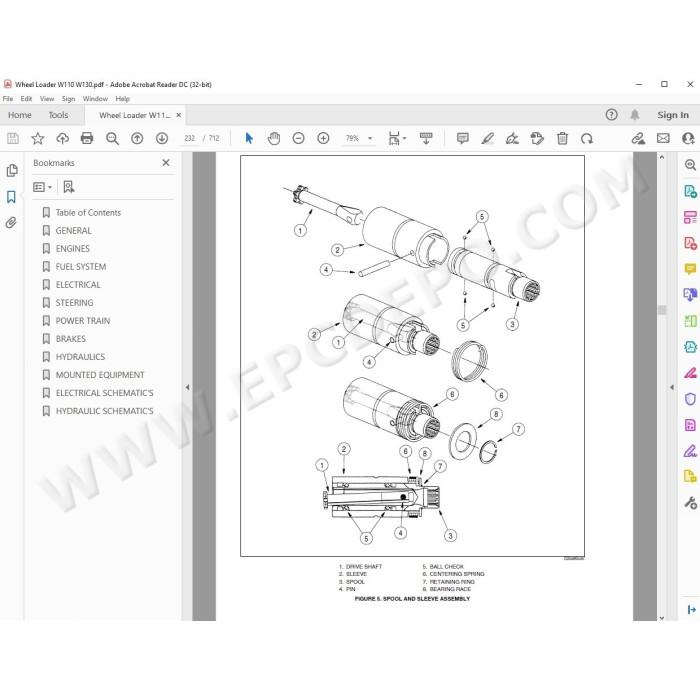Add the document to starred files
Screen dimensions: 700x700
(x=38, y=138)
